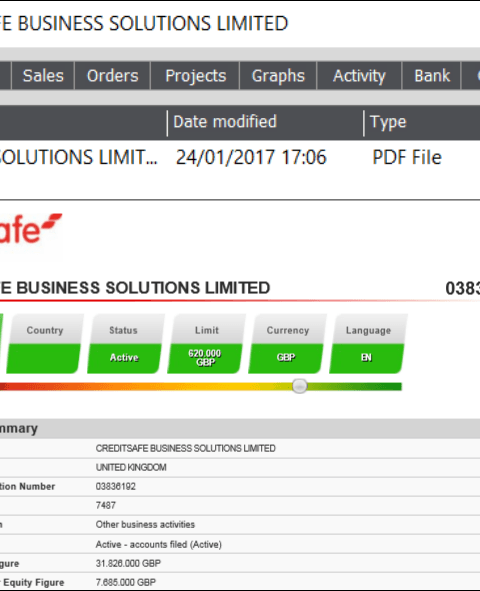Switch to the Orders tab

point(113,76)
